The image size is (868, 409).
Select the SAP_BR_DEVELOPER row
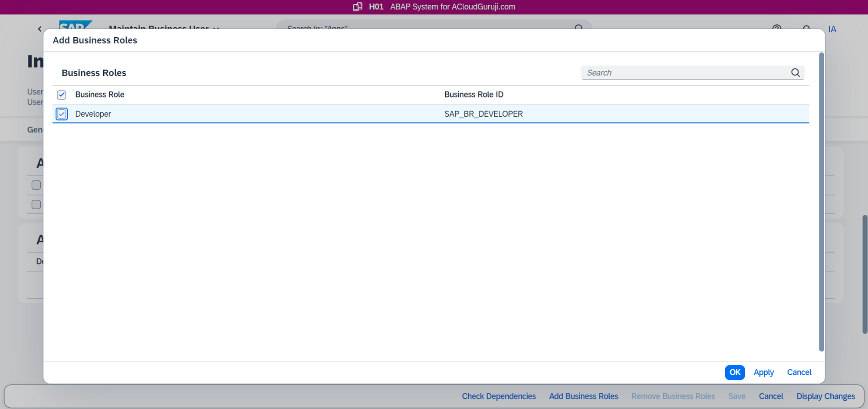(x=483, y=114)
